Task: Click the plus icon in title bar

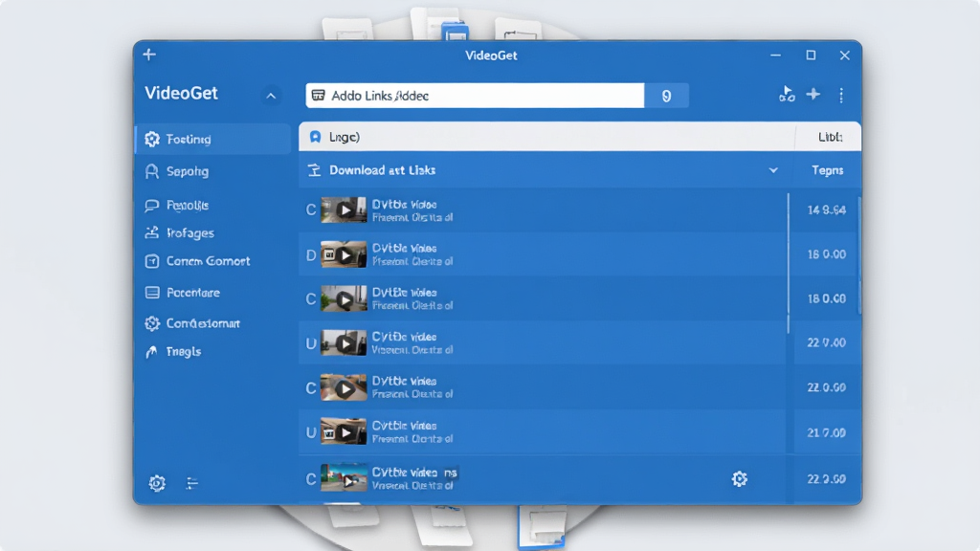Action: (148, 55)
